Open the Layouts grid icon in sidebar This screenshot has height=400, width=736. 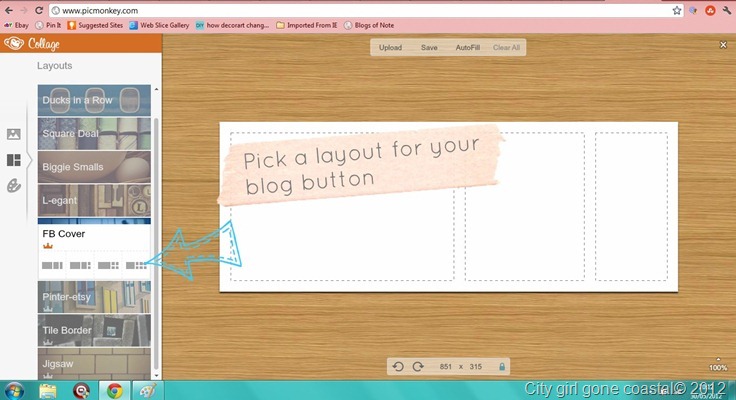click(14, 160)
